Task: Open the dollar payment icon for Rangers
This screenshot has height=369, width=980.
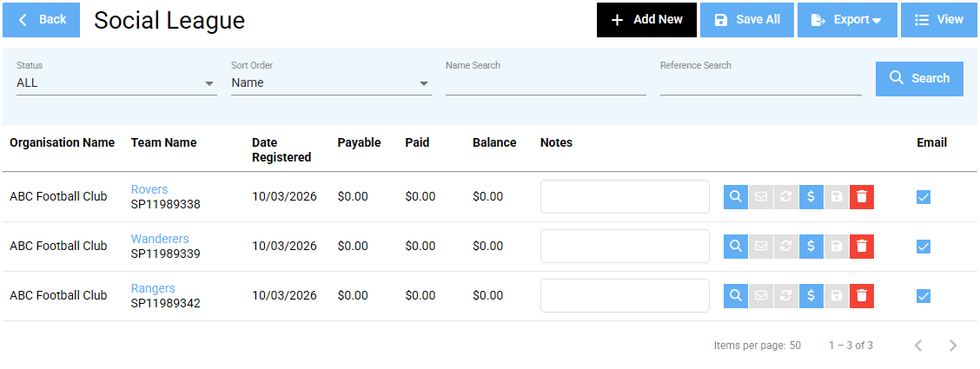Action: 811,296
